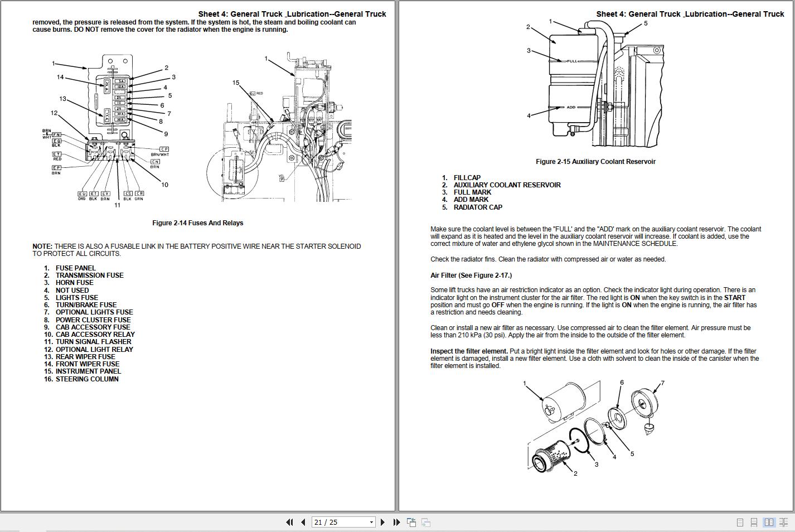This screenshot has height=532, width=795.
Task: Click the previous view navigation icon
Action: 411,523
